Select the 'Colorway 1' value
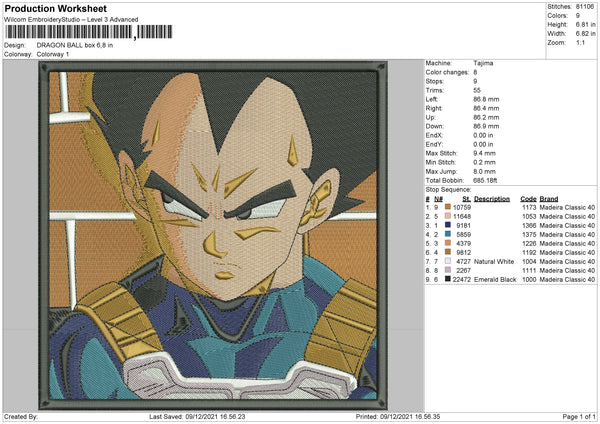 [53, 54]
